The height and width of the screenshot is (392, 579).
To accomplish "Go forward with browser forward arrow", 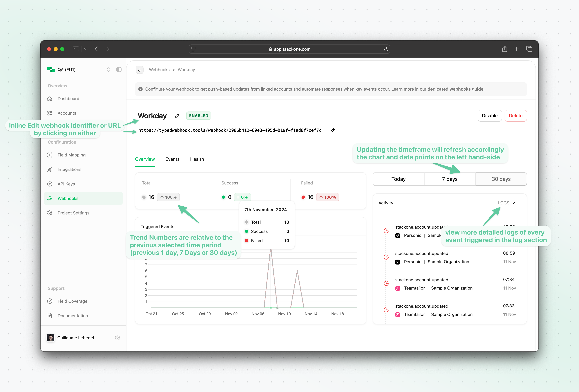I will click(108, 49).
